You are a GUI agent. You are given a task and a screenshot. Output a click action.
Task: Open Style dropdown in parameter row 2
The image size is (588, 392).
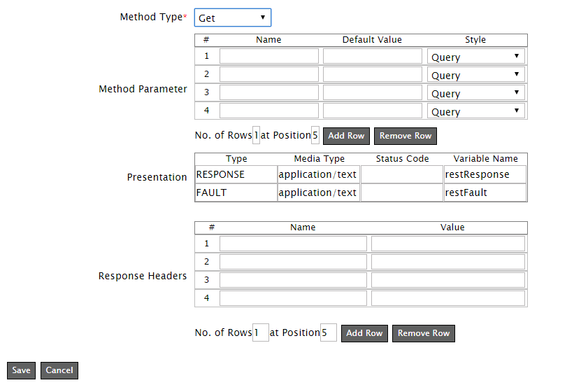coord(476,74)
